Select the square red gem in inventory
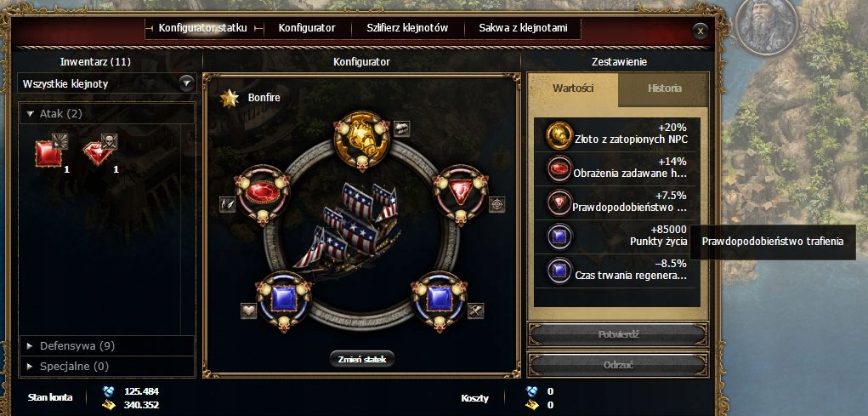 48,153
